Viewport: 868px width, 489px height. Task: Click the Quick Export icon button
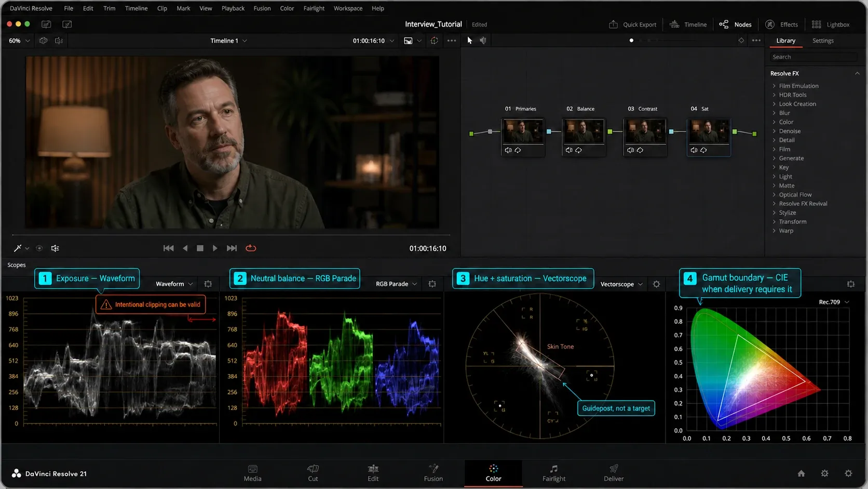click(632, 24)
